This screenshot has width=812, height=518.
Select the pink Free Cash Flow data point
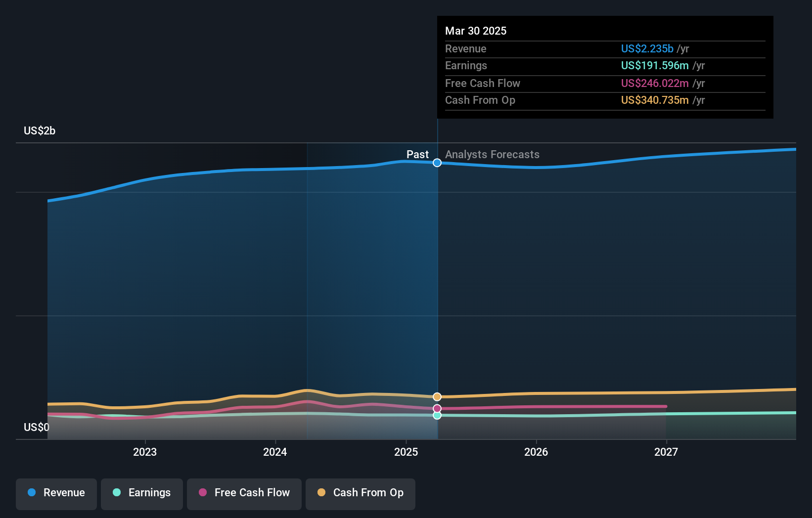point(437,409)
